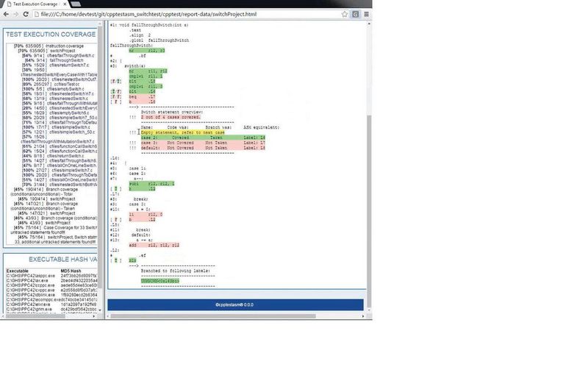Select the dblink.exe executable row
The image size is (588, 392).
(x=51, y=295)
